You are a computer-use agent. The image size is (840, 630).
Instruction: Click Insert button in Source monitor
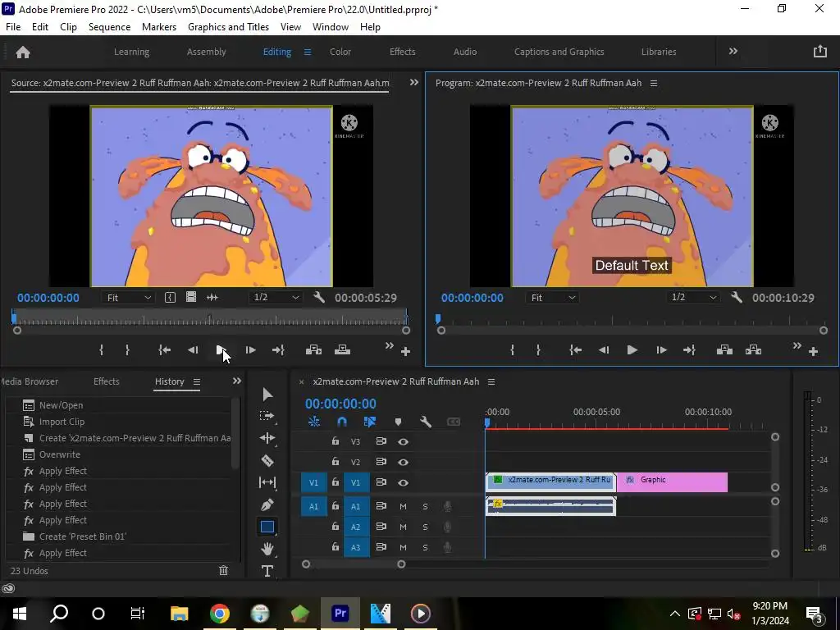313,349
